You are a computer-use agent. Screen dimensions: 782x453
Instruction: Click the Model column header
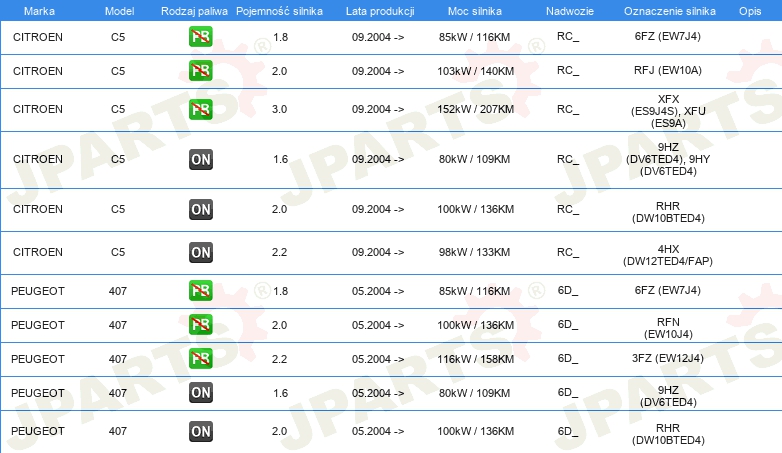(119, 11)
